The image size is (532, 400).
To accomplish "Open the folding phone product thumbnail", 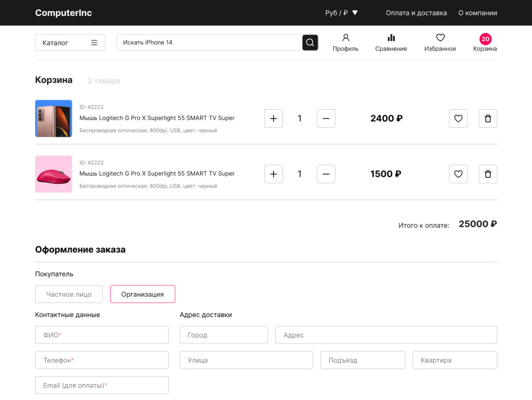I will tap(54, 118).
